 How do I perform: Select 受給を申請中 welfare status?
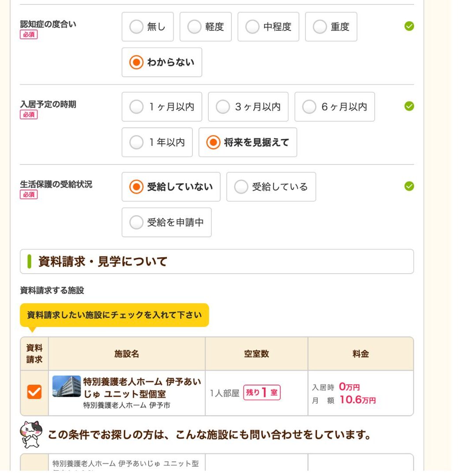pos(166,223)
